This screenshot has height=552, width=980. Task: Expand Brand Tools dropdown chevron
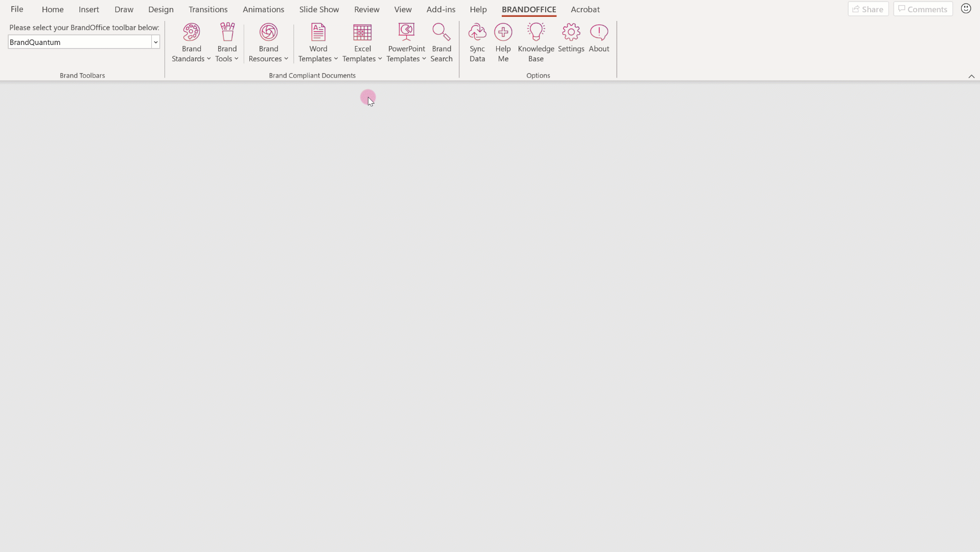tap(236, 59)
